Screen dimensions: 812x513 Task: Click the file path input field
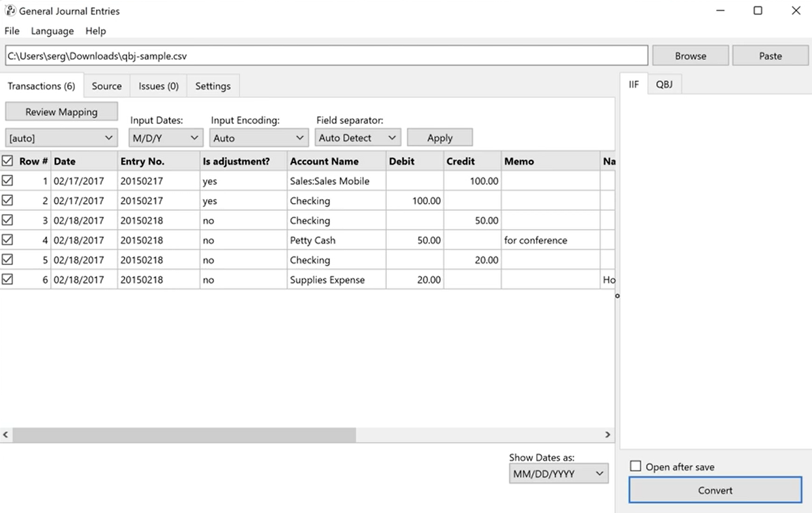coord(326,55)
